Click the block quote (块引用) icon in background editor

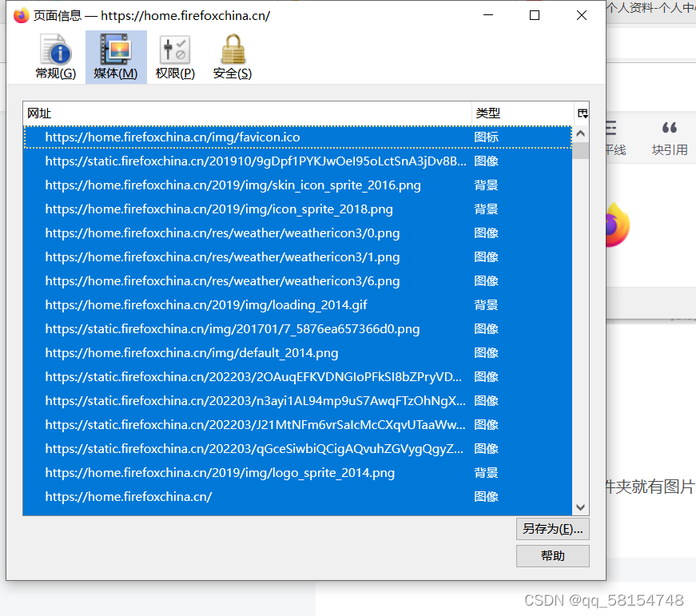click(x=670, y=137)
